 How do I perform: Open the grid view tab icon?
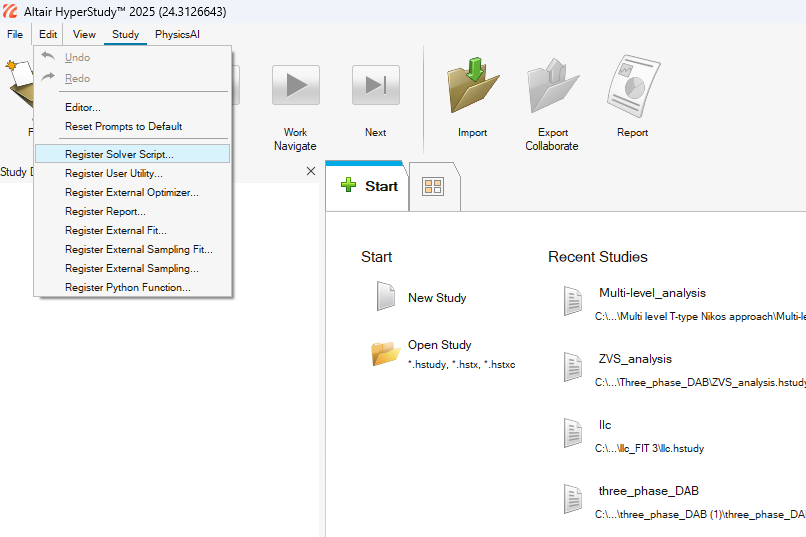(433, 186)
